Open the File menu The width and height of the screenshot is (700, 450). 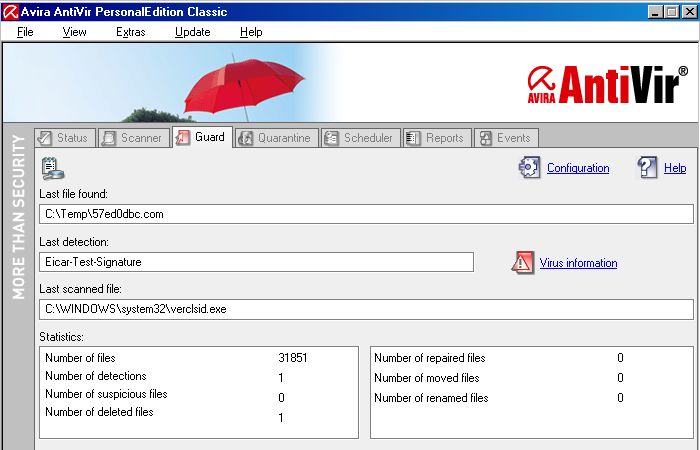25,32
